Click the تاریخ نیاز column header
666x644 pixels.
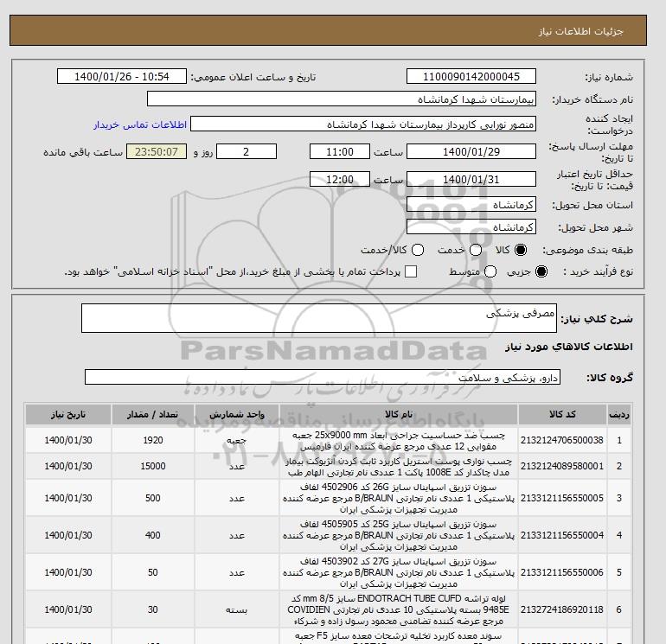pos(68,414)
